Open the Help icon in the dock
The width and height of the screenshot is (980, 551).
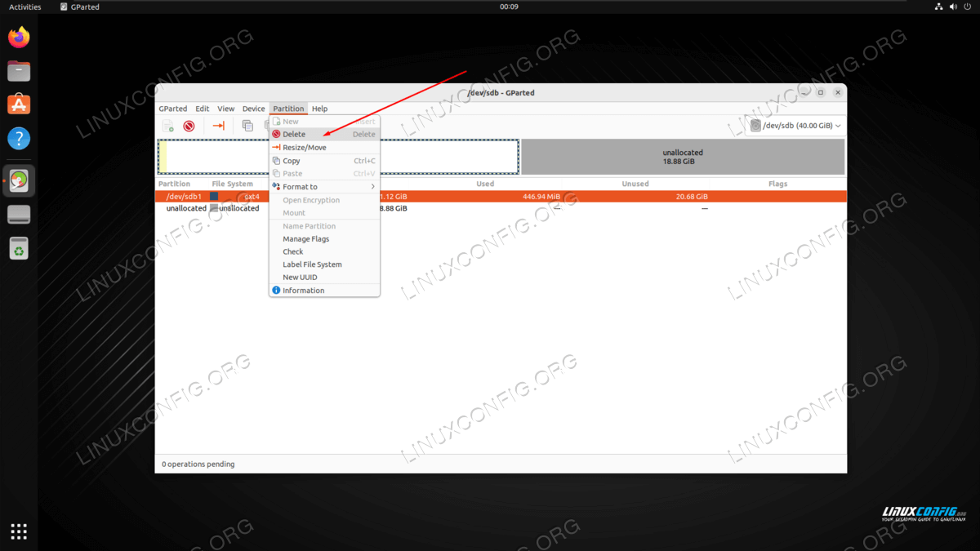19,138
